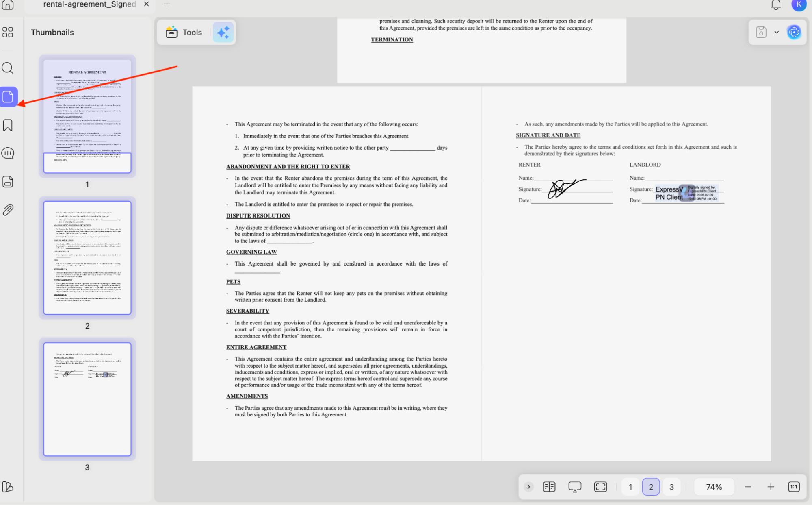This screenshot has height=505, width=812.
Task: Click the renter's handwritten signature
Action: [567, 189]
